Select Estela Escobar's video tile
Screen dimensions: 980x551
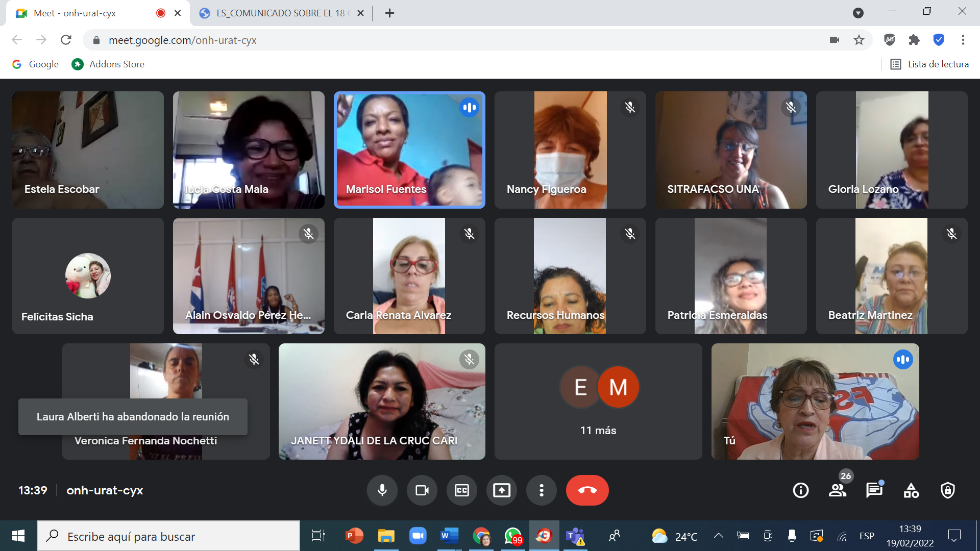(x=88, y=150)
